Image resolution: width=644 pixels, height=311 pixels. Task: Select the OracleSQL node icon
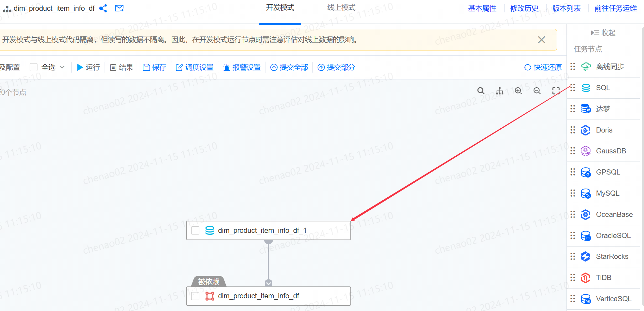[x=586, y=235]
